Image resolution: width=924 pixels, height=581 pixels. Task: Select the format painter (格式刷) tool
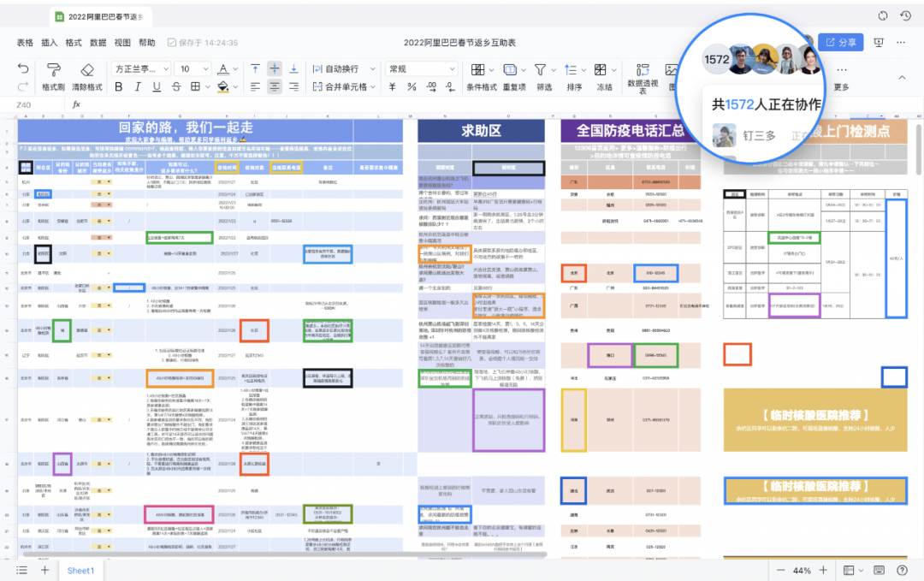[x=53, y=68]
